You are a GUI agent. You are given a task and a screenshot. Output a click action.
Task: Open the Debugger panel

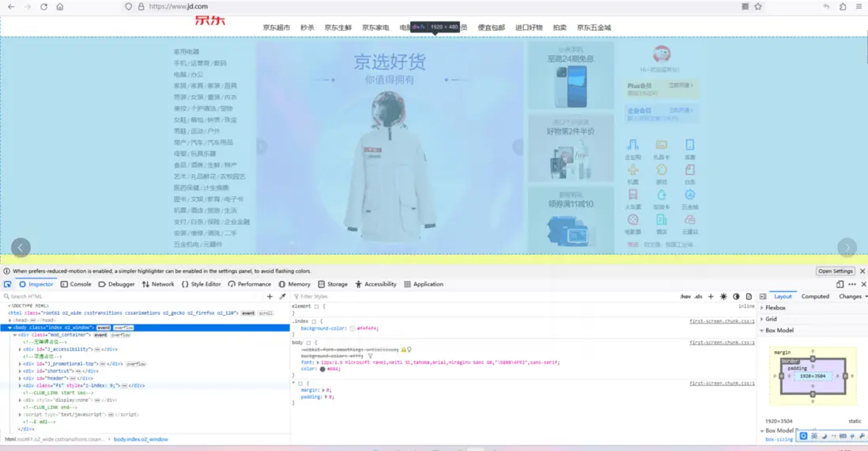(116, 284)
